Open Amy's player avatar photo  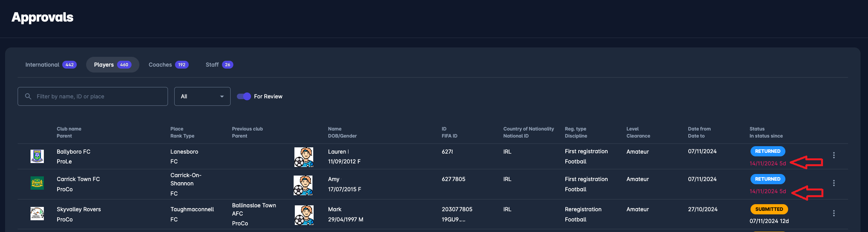(x=303, y=185)
